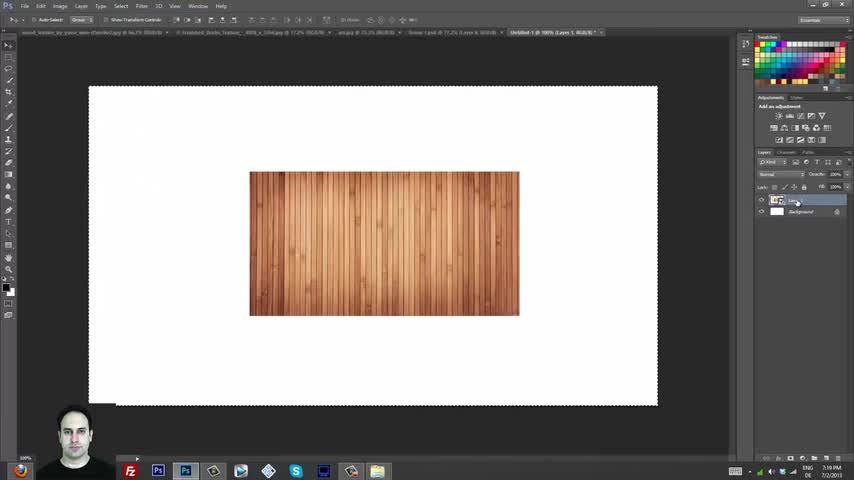The image size is (854, 480).
Task: Toggle the Auto-Select checkbox
Action: (34, 20)
